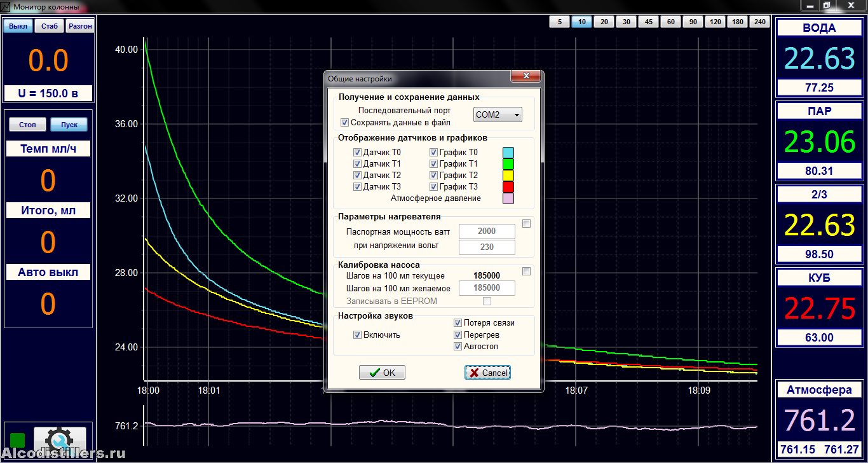Disable the График T2 checkbox
Screen dimensions: 868x463
coord(433,176)
